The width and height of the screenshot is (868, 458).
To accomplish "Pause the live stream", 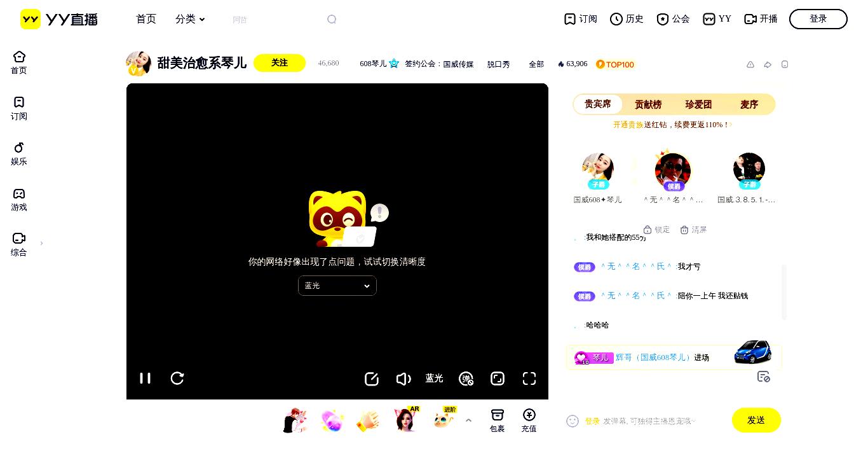I will 145,378.
